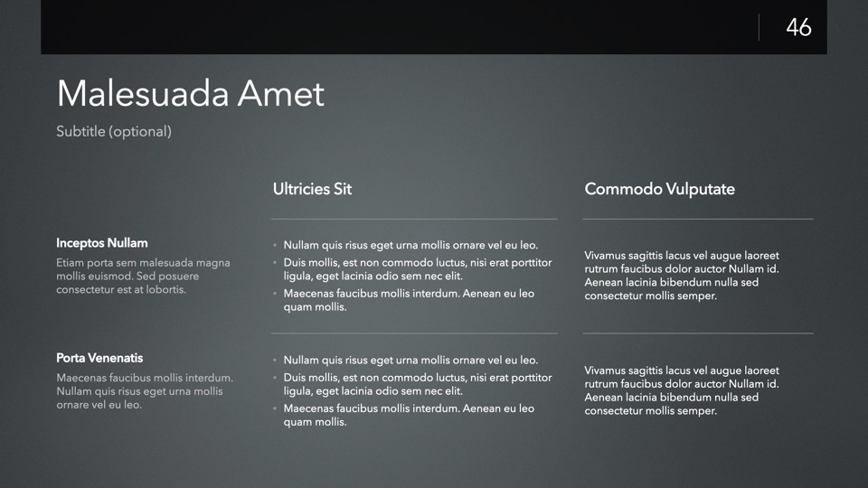Click the slide number 46
The width and height of the screenshot is (868, 488).
pyautogui.click(x=798, y=27)
